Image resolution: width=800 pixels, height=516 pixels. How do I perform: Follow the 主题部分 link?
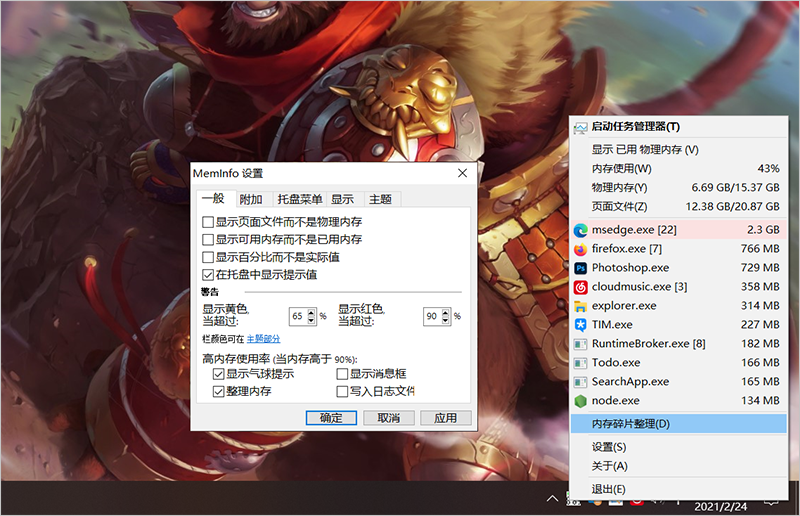click(x=263, y=339)
